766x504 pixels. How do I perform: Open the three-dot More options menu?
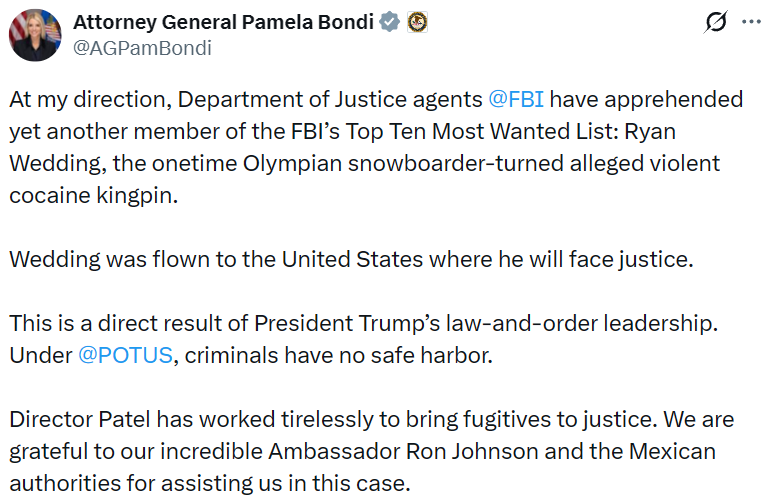(748, 22)
